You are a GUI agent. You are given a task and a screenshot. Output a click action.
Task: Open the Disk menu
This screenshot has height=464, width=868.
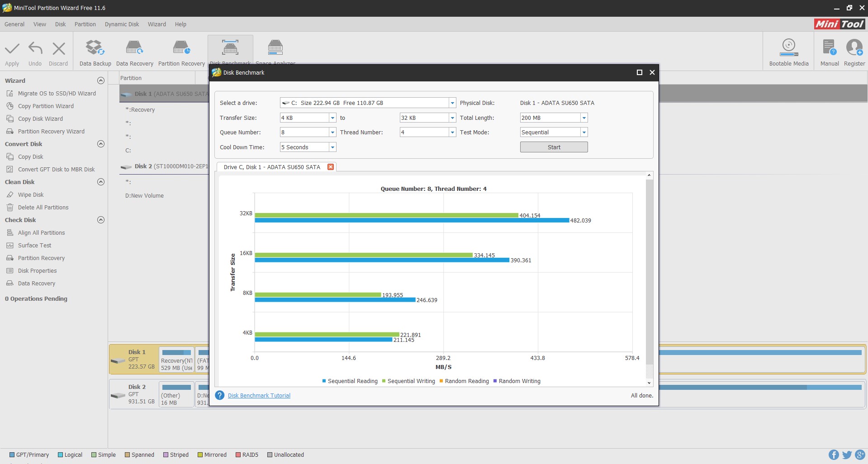pos(61,24)
